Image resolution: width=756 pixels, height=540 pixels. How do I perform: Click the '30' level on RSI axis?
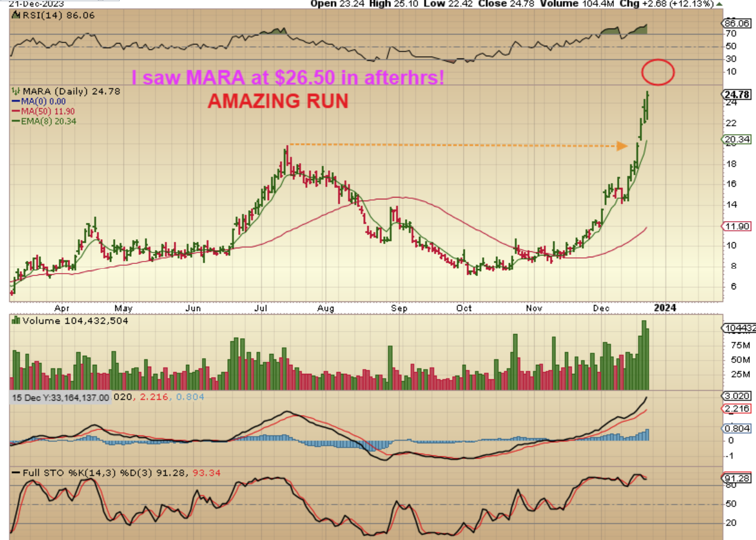[731, 59]
